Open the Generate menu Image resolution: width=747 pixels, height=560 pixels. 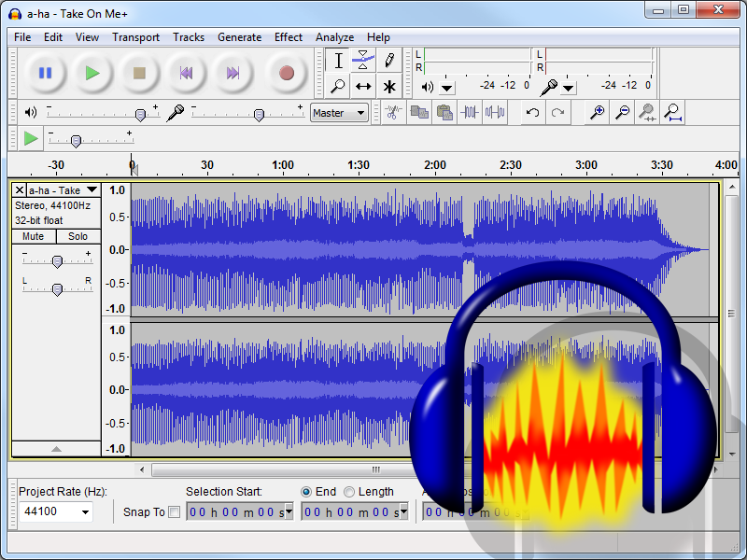(239, 37)
